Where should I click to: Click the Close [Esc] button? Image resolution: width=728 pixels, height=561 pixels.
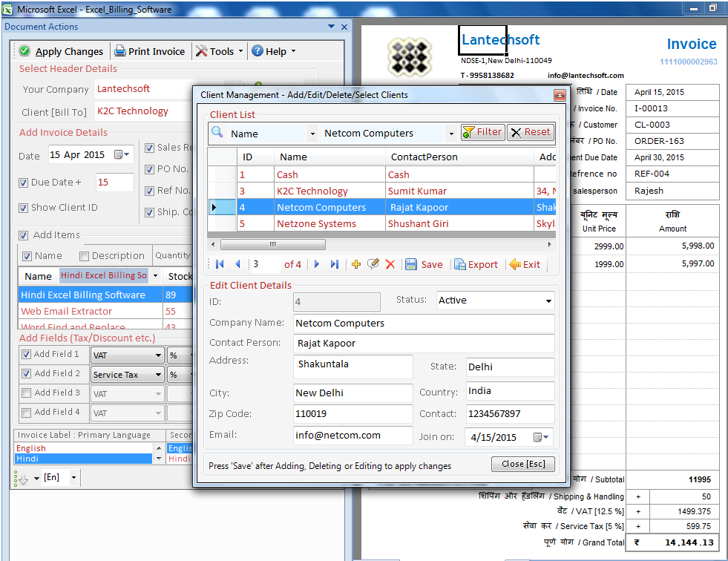pyautogui.click(x=522, y=464)
